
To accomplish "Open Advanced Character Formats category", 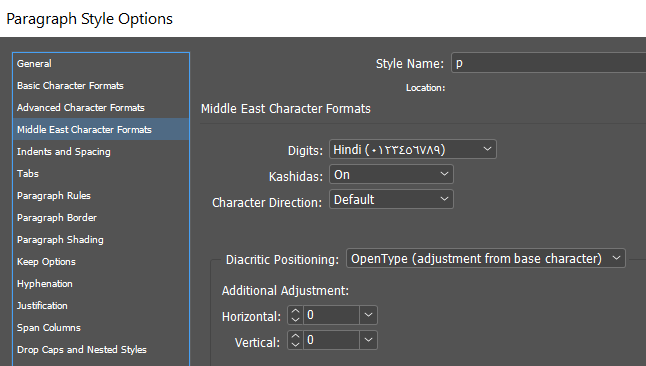I will click(101, 108).
